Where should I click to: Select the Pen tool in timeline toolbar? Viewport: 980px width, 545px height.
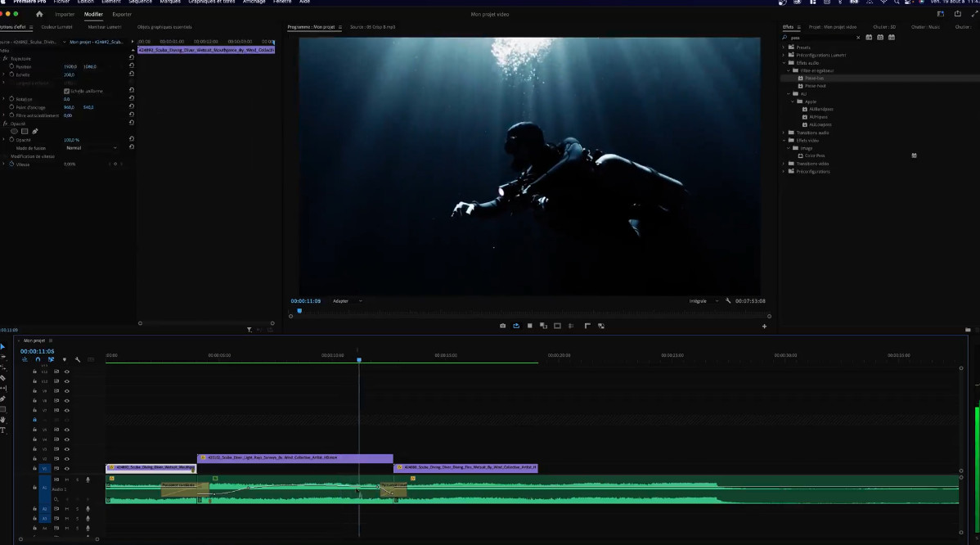pyautogui.click(x=2, y=399)
